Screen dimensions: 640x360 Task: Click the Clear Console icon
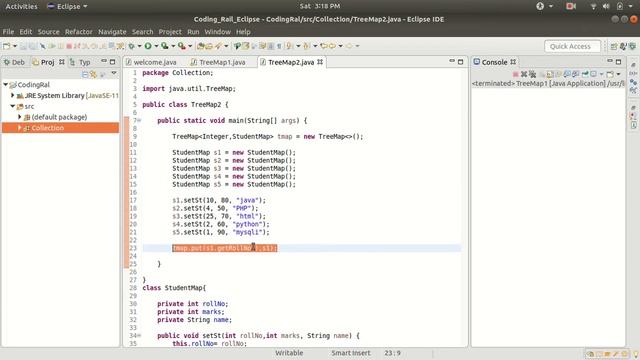tap(542, 74)
